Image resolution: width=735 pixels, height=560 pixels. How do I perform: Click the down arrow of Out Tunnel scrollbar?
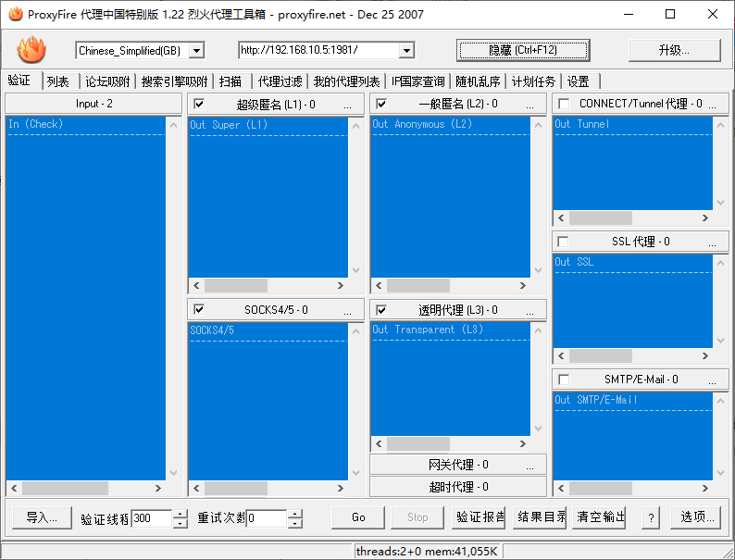point(720,203)
